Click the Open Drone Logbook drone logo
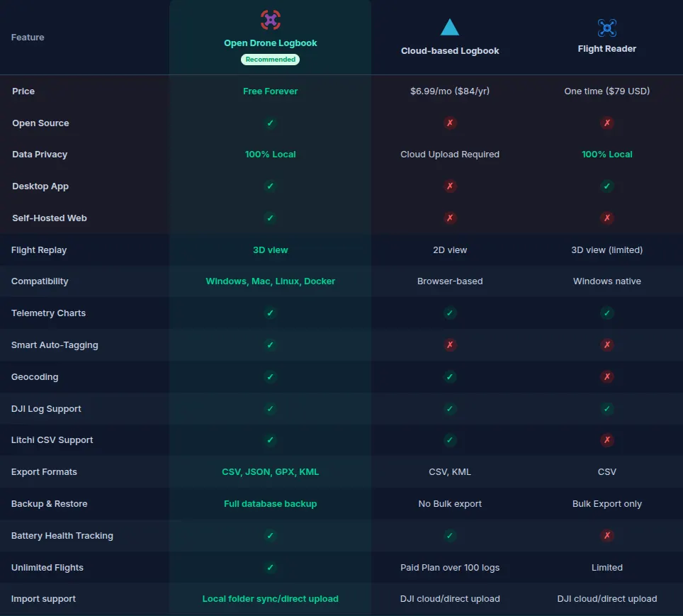 pyautogui.click(x=271, y=20)
